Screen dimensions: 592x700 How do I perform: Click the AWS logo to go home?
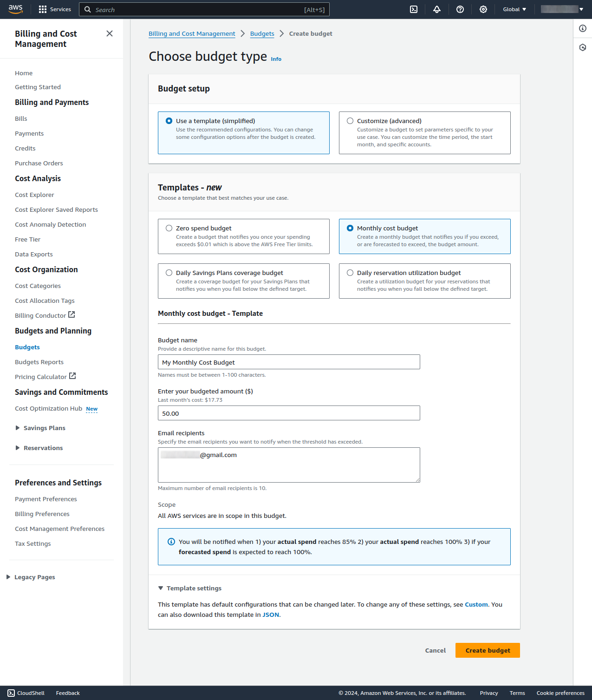click(15, 9)
